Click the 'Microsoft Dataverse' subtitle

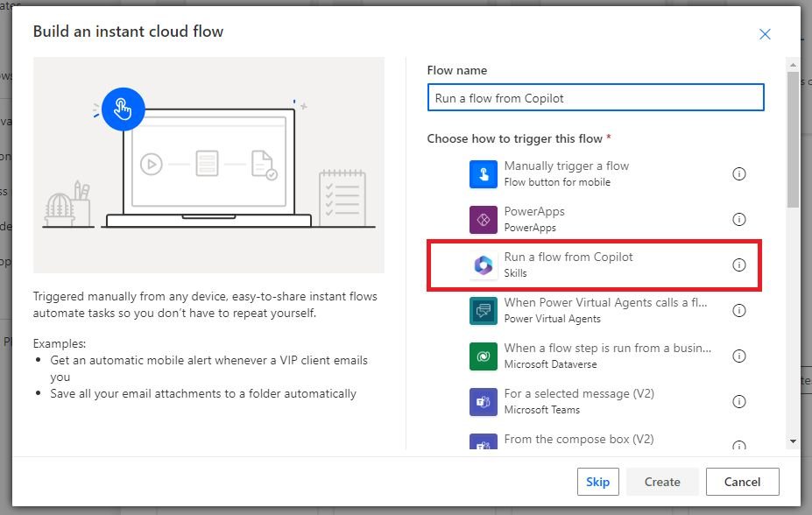point(550,364)
